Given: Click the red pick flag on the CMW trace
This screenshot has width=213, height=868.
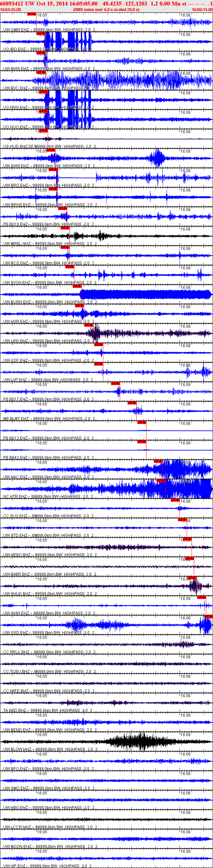Looking at the screenshot, I should tap(31, 14).
